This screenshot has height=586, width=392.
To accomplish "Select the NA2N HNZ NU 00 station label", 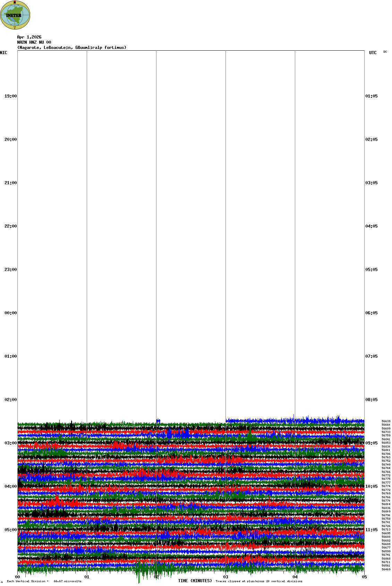I will (x=34, y=42).
